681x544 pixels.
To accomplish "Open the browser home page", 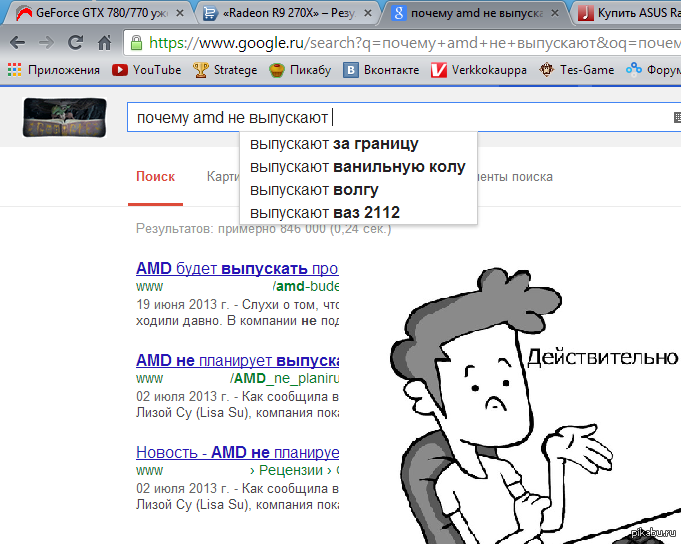I will tap(104, 43).
